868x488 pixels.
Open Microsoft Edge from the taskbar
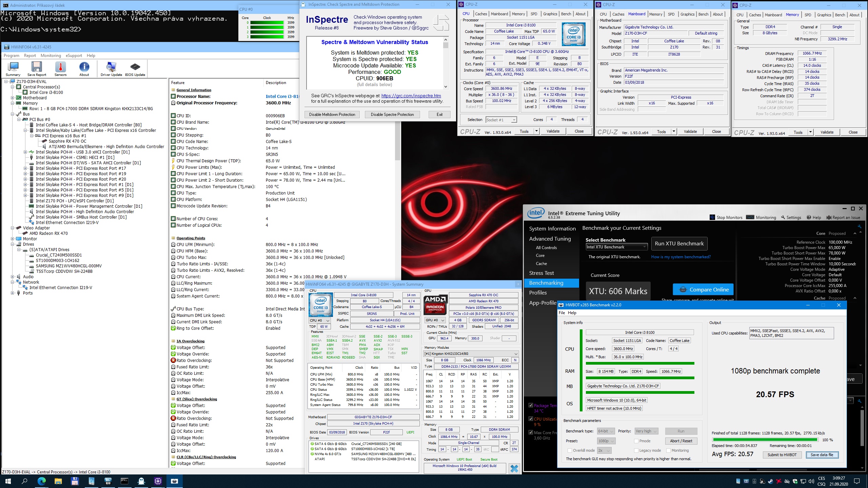point(41,481)
